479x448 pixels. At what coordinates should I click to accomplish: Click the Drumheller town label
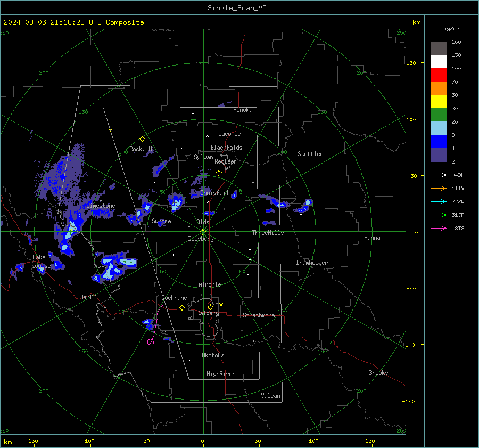tap(312, 263)
